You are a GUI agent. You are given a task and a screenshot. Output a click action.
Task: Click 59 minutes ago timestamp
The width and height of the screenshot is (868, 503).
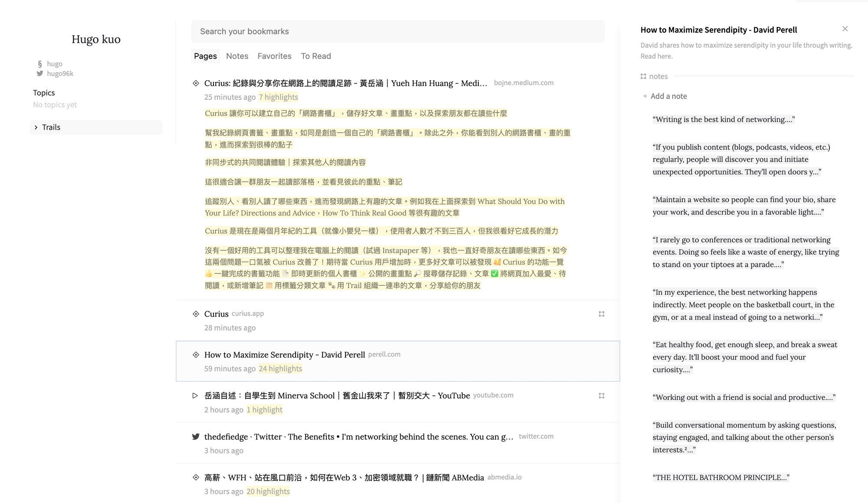[230, 369]
